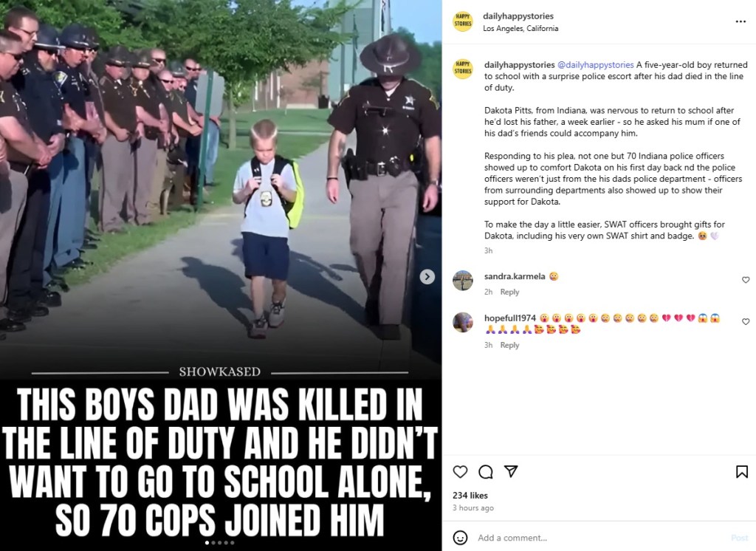Open the hopefull1974 avatar
756x551 pixels.
tap(462, 322)
